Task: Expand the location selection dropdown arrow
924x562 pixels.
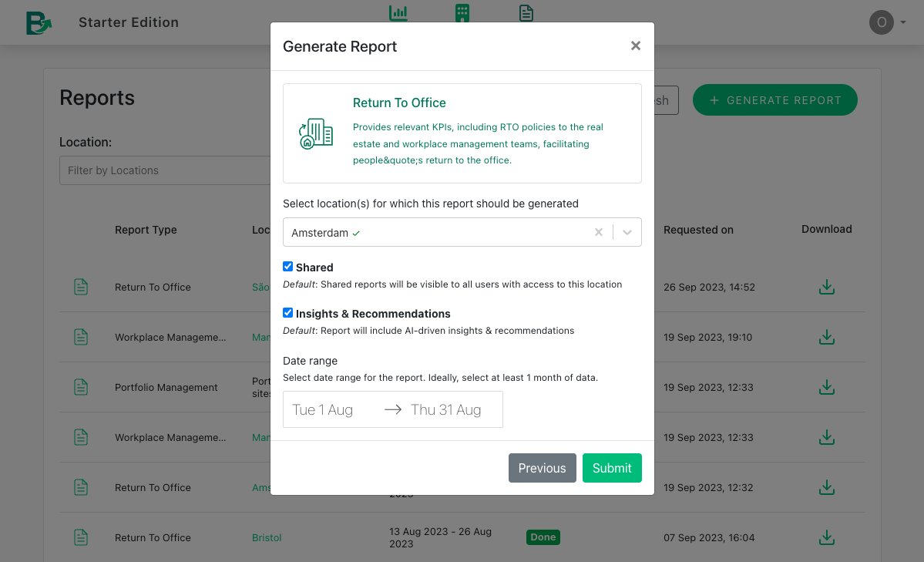Action: click(627, 232)
